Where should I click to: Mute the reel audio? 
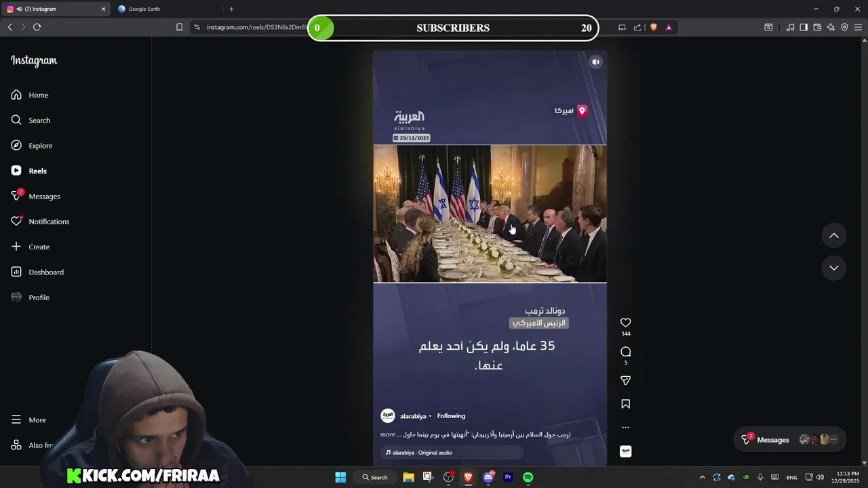595,62
